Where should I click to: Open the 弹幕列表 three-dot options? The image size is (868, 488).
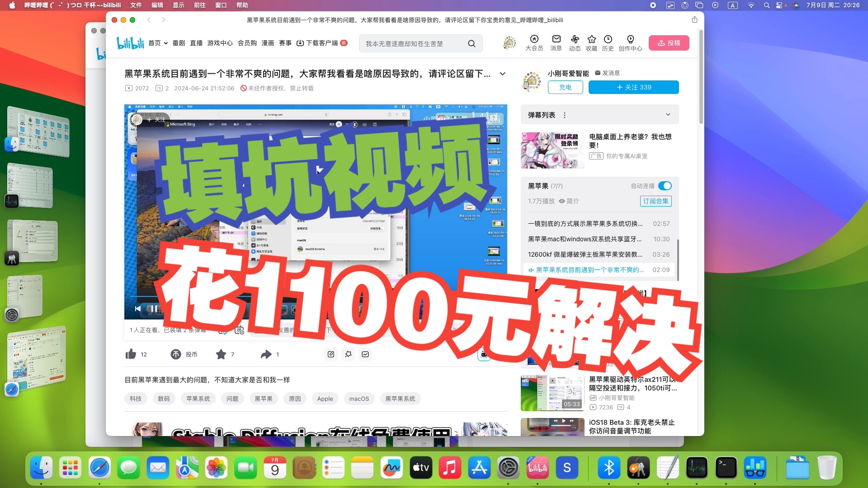[x=565, y=115]
